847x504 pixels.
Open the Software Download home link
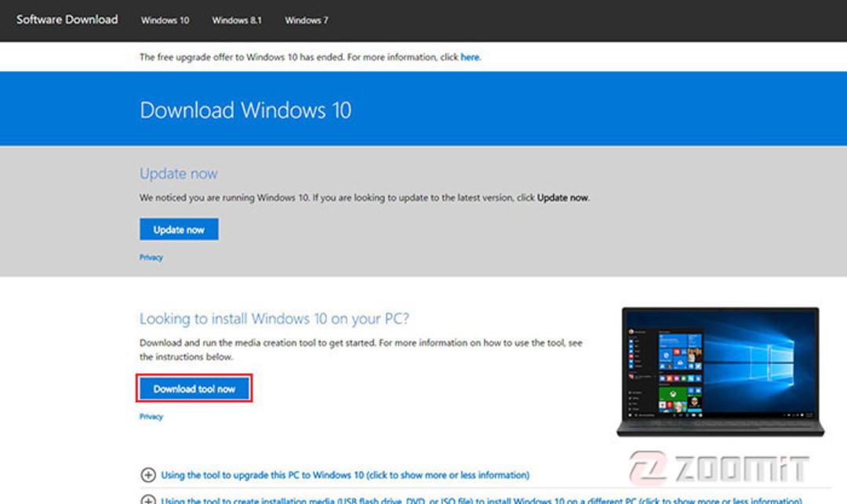pyautogui.click(x=67, y=20)
